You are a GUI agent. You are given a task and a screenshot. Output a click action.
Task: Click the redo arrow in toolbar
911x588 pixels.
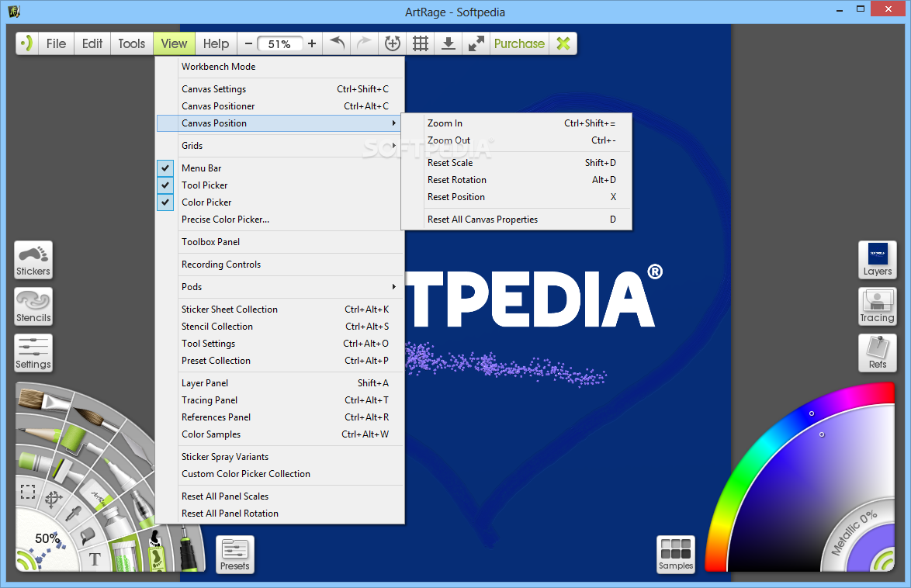tap(364, 43)
